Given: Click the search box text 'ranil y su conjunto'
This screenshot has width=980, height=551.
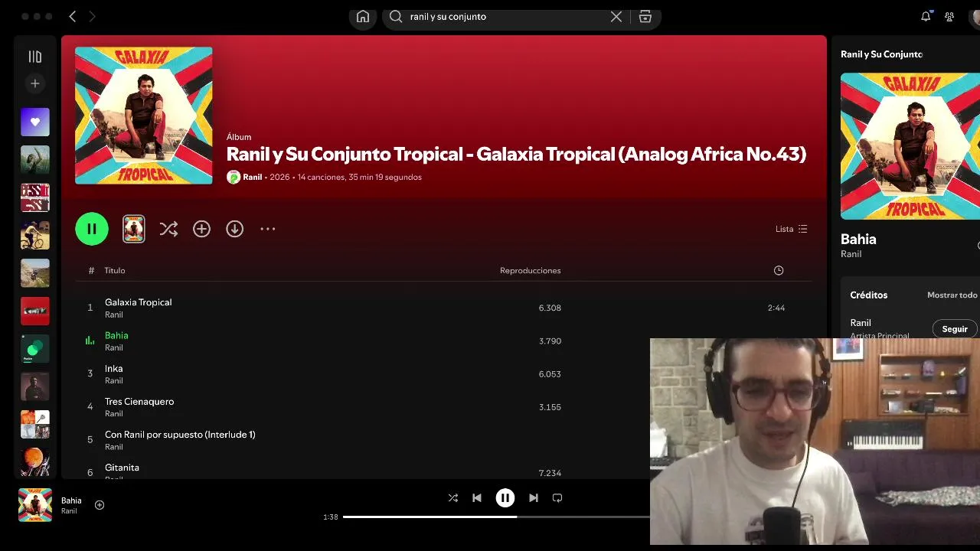Looking at the screenshot, I should (448, 16).
